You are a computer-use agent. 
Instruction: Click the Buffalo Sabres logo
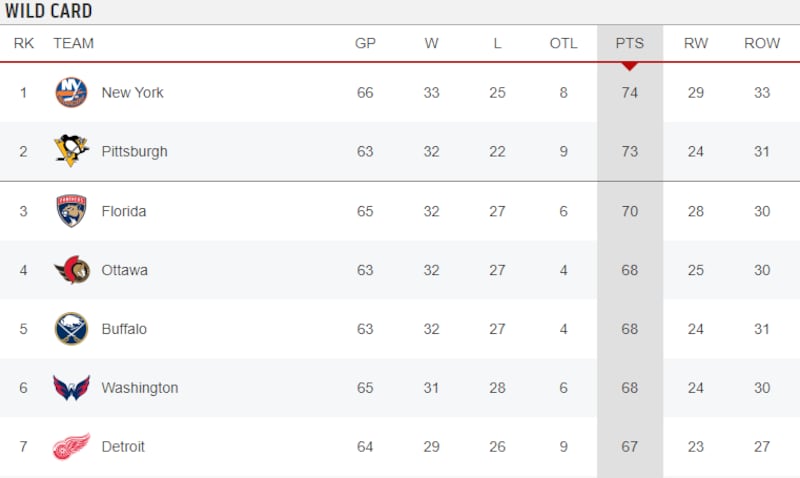71,329
